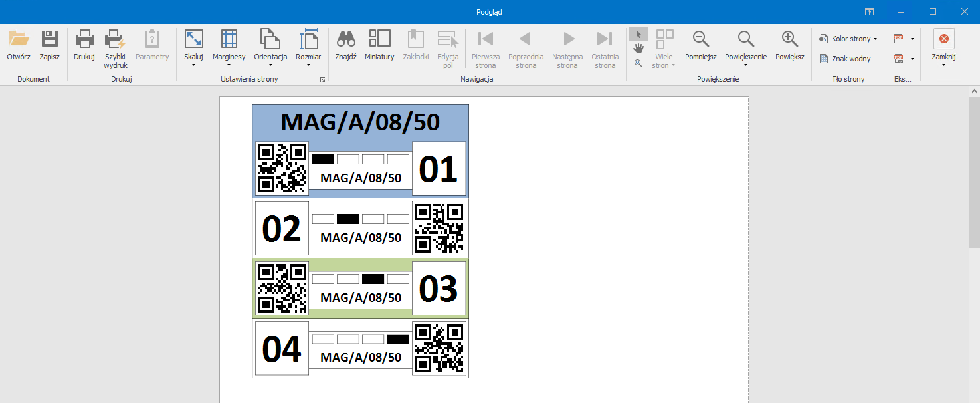Image resolution: width=980 pixels, height=403 pixels.
Task: Click the vertical scrollbar thumb
Action: pos(974,172)
